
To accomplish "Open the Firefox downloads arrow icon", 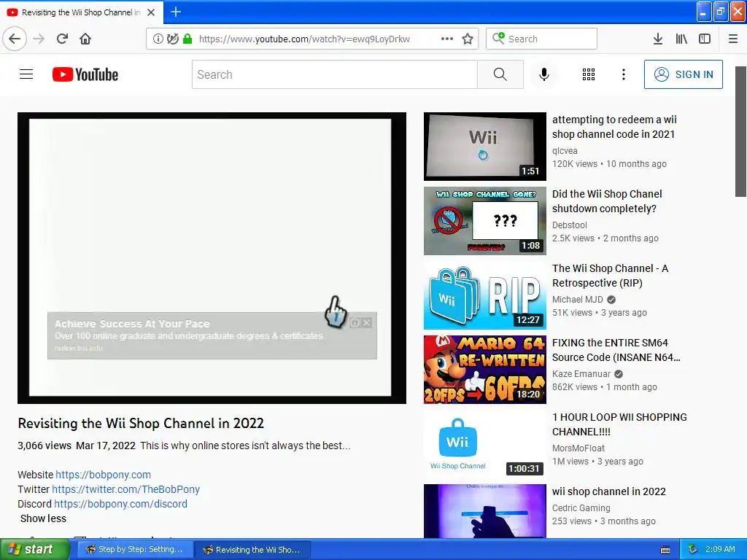I will tap(658, 39).
